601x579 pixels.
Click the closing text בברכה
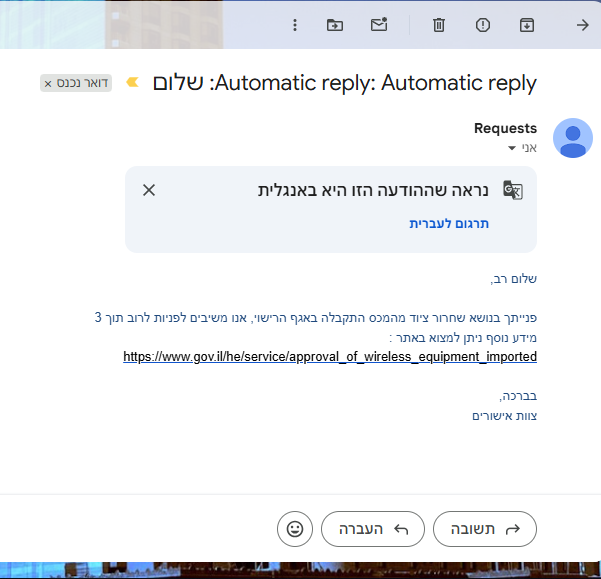tap(518, 396)
